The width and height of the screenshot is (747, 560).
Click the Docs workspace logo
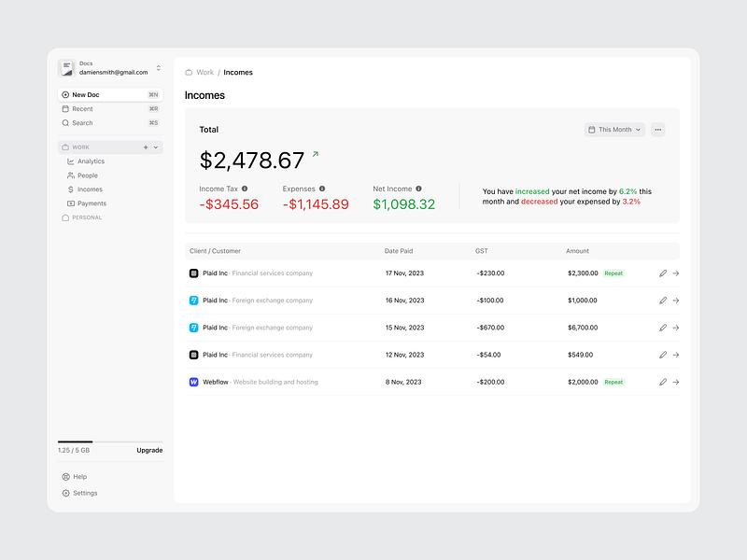[66, 68]
